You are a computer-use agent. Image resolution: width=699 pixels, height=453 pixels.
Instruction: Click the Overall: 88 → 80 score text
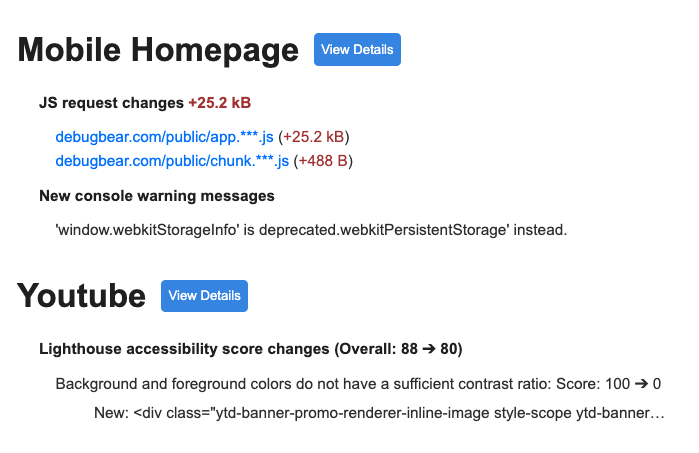pyautogui.click(x=399, y=349)
